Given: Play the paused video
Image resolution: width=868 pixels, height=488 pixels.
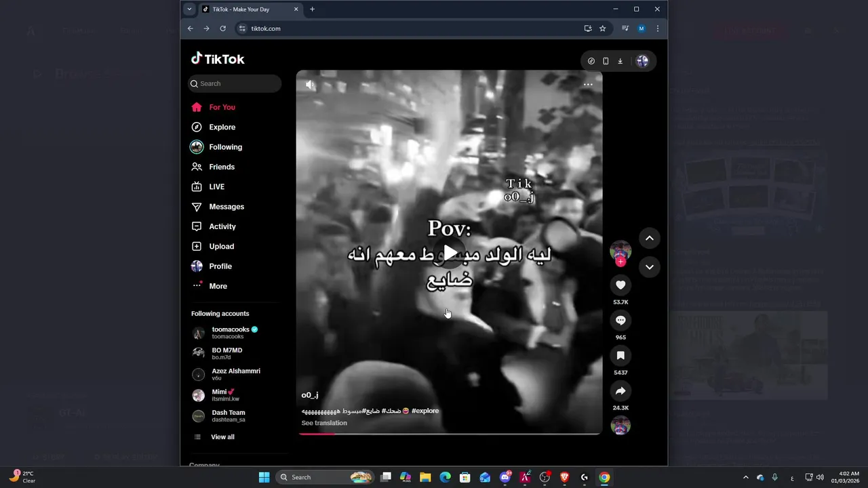Looking at the screenshot, I should click(449, 253).
